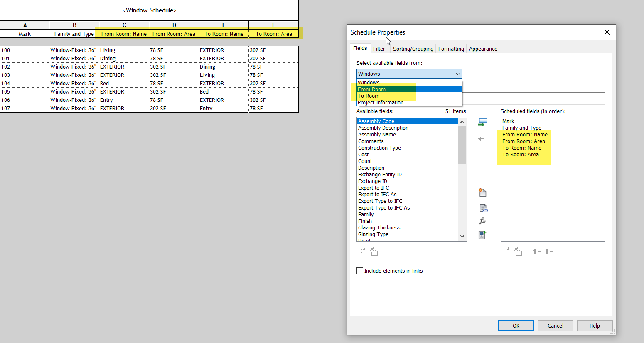
Task: Click the remove parameter arrow icon
Action: coord(482,138)
